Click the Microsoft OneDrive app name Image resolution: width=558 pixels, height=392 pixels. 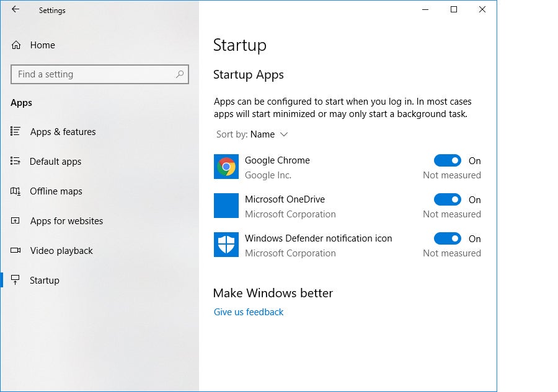285,199
